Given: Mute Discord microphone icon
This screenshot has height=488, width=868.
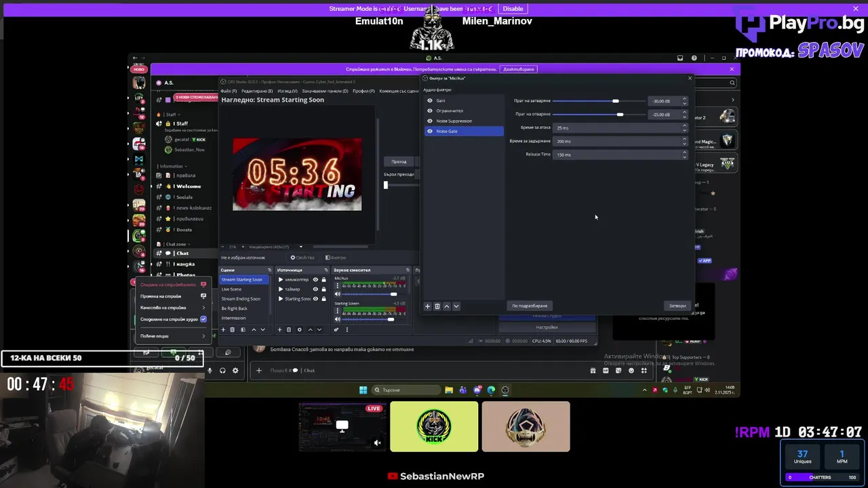Looking at the screenshot, I should pos(210,371).
